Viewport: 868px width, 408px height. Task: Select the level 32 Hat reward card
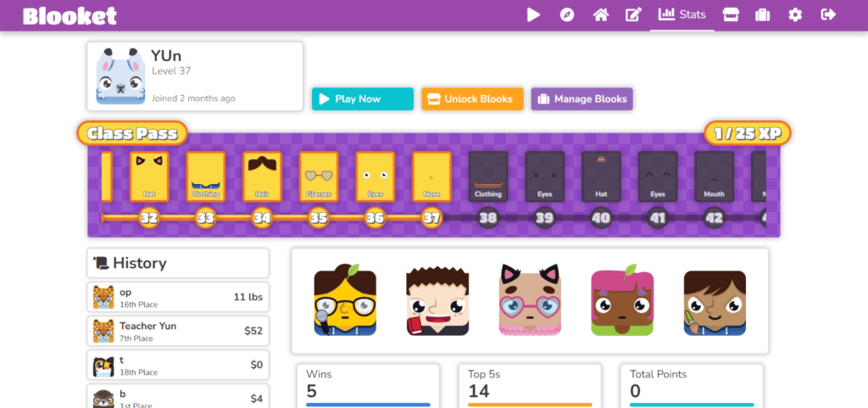(x=149, y=176)
